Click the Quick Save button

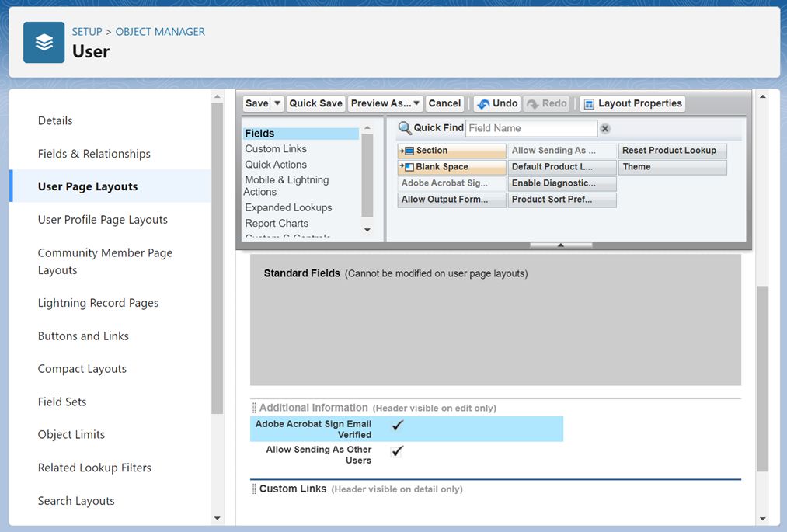coord(315,103)
